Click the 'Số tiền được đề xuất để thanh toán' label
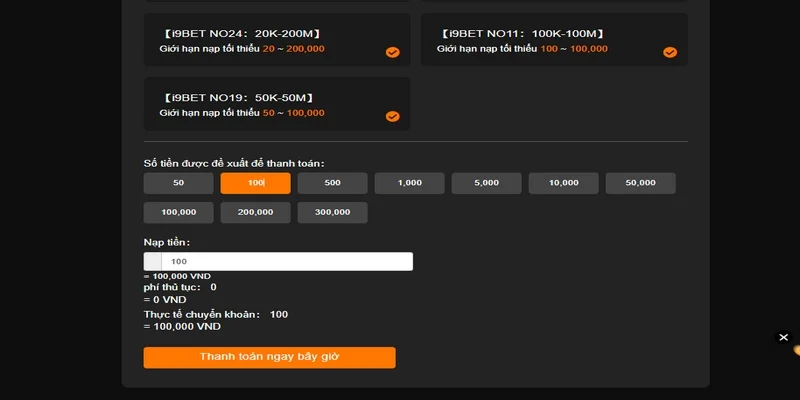 tap(234, 164)
